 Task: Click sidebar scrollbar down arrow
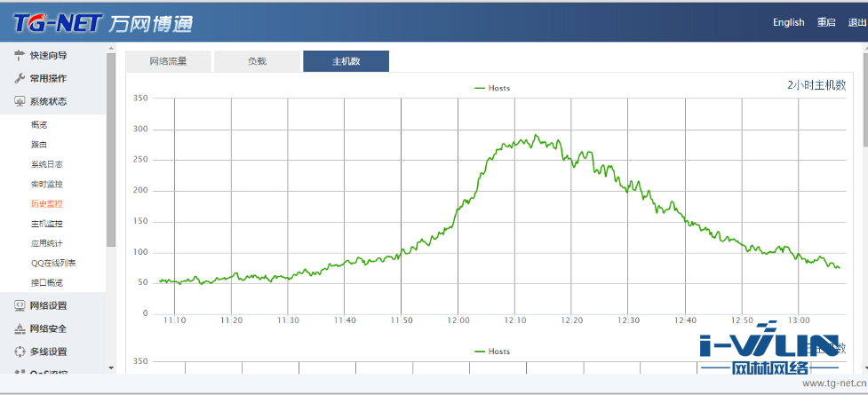click(x=111, y=367)
